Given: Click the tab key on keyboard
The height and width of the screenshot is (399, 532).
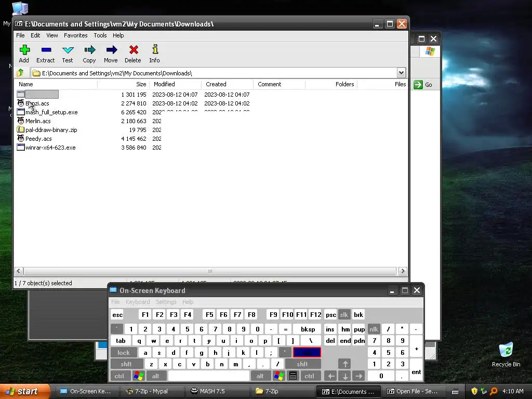Looking at the screenshot, I should (x=121, y=341).
